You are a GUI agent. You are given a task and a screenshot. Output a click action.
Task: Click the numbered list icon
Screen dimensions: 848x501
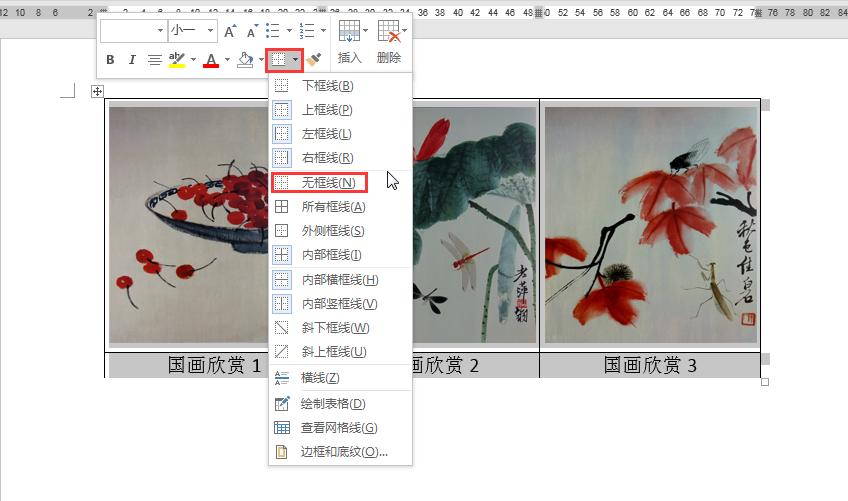(x=307, y=31)
